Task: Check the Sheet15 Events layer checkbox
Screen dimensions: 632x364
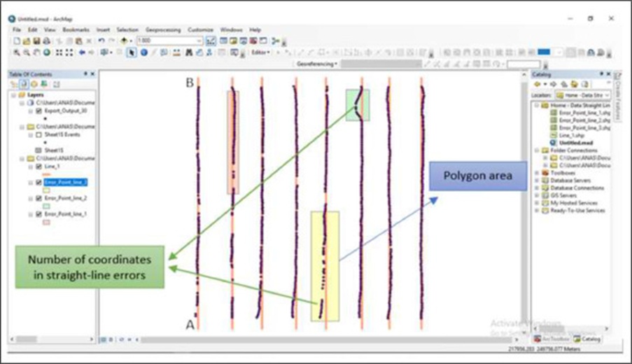Action: [38, 134]
